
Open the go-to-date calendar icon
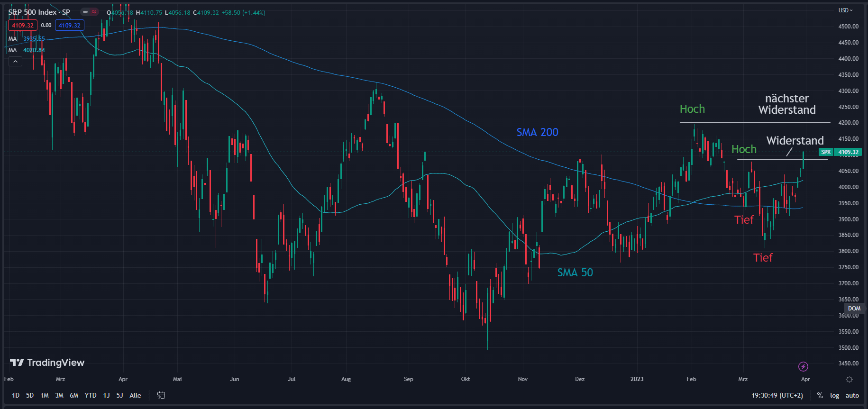tap(161, 395)
